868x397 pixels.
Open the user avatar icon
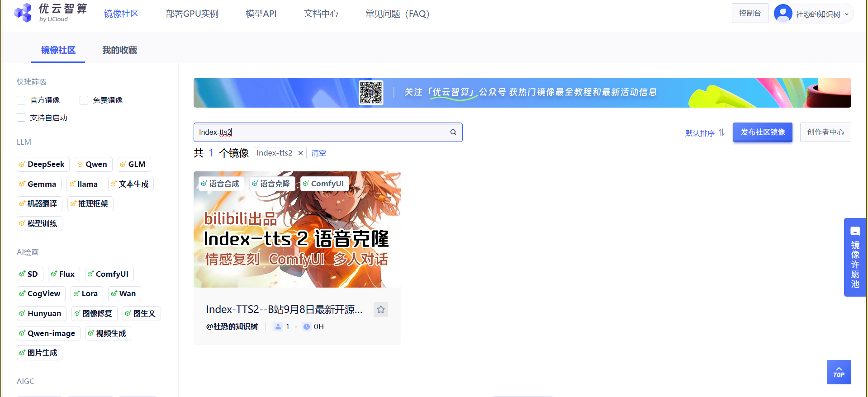(x=783, y=13)
